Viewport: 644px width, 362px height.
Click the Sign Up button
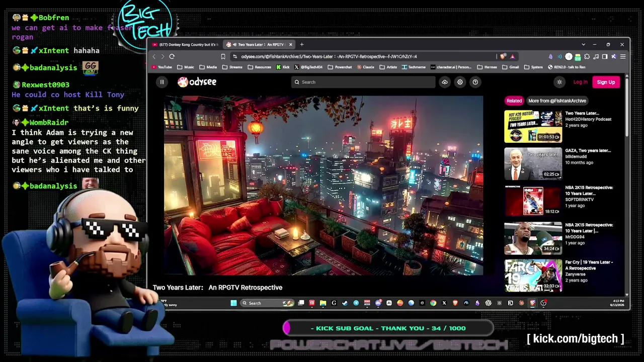(606, 82)
